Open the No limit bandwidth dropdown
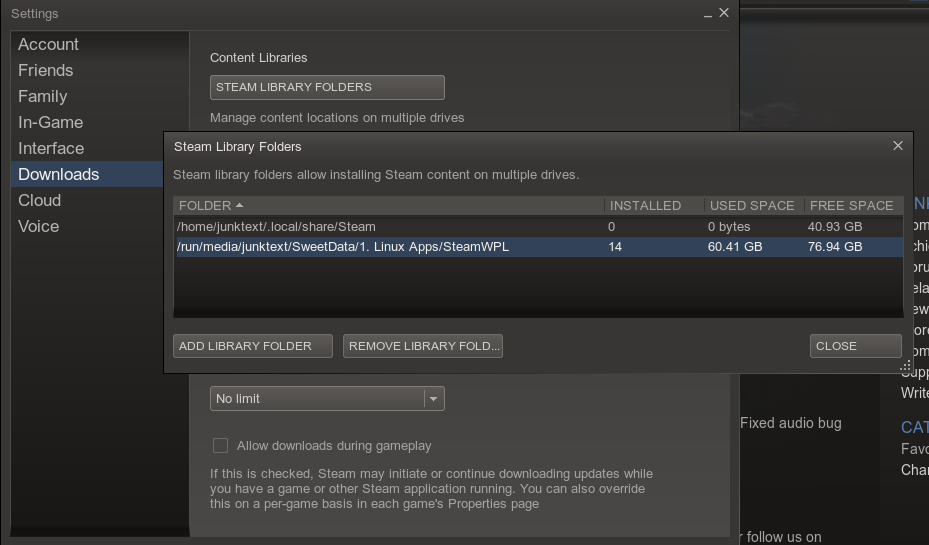 pos(327,399)
